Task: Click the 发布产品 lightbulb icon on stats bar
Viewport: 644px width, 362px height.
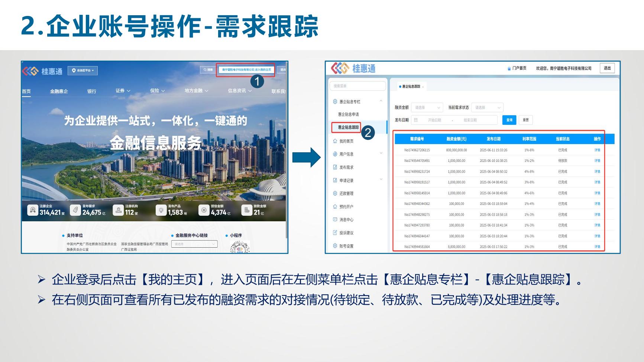Action: click(x=161, y=210)
